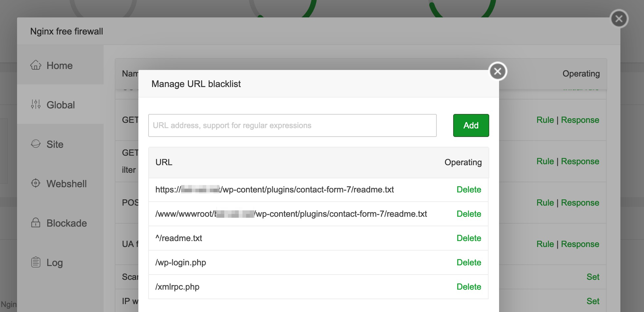644x312 pixels.
Task: Open Response link in the bottom UA row
Action: click(x=580, y=244)
